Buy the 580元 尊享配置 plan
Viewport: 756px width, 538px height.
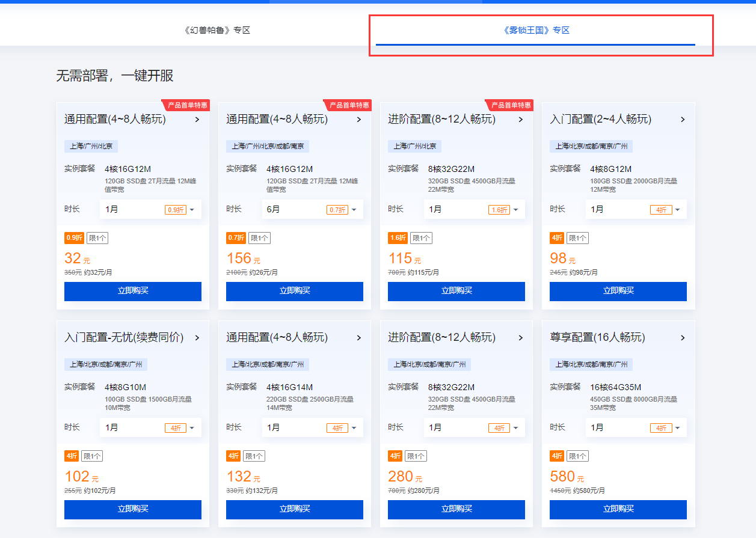(x=618, y=509)
